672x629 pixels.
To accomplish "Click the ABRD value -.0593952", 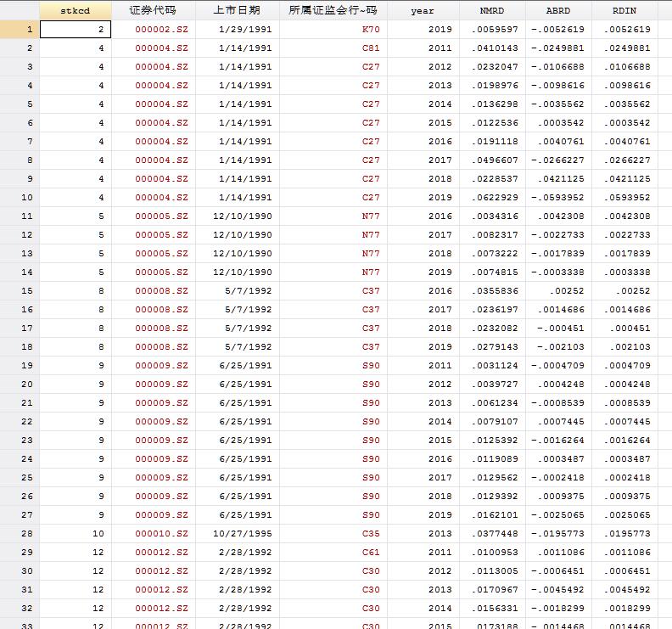I will [x=557, y=198].
